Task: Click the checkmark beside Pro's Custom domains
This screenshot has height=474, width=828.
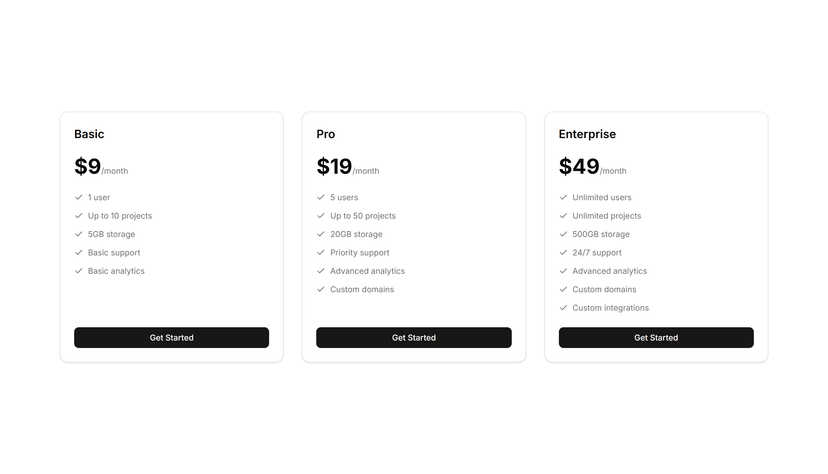Action: click(x=321, y=289)
